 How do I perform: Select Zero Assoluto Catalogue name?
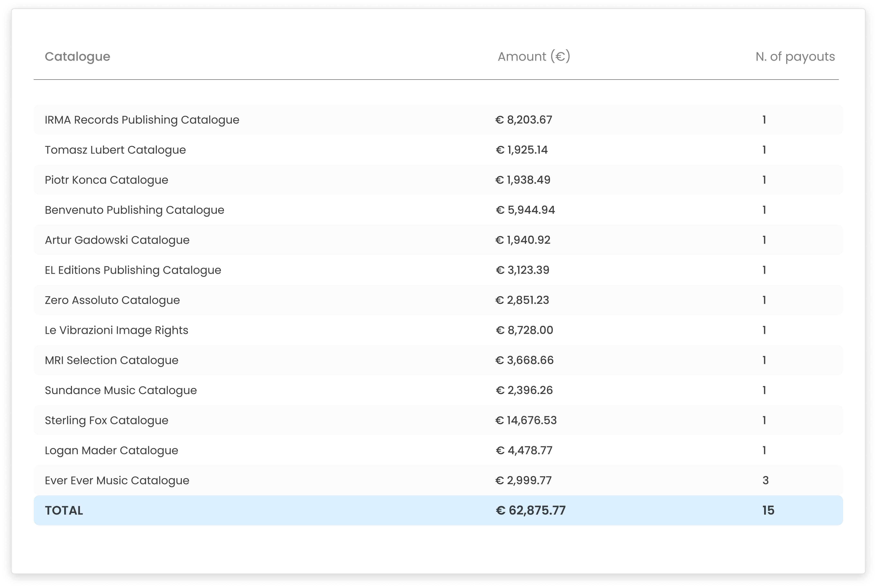click(112, 300)
